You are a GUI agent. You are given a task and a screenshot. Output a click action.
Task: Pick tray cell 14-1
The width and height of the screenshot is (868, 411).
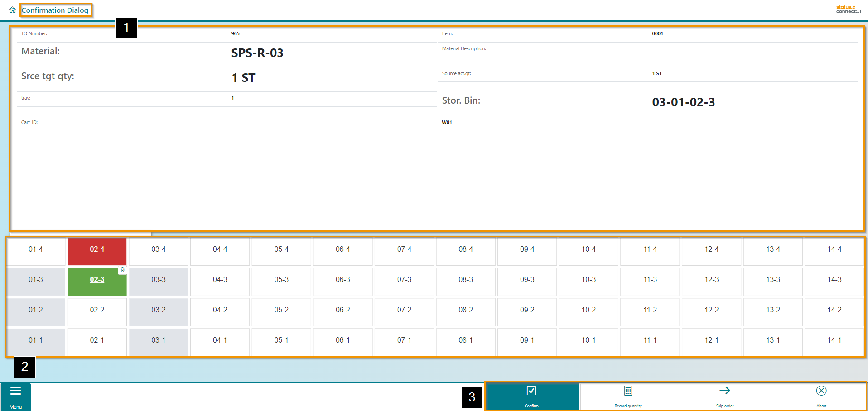[x=834, y=340]
